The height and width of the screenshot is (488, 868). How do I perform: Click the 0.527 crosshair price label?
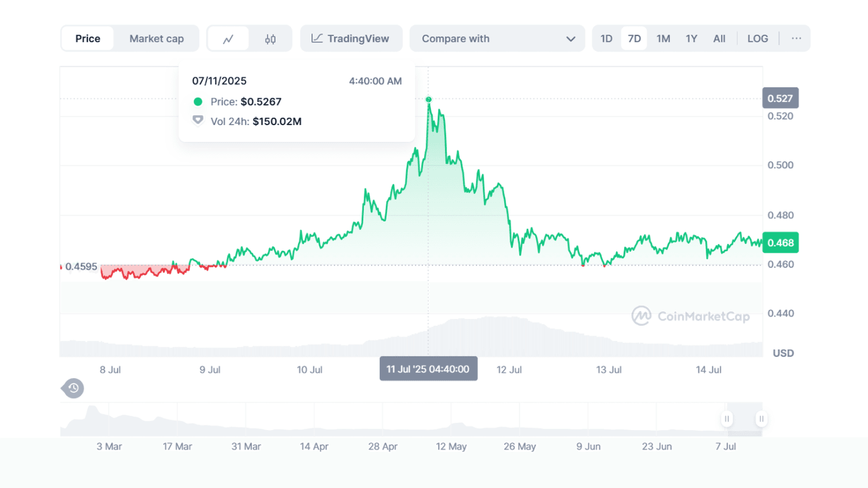click(780, 98)
